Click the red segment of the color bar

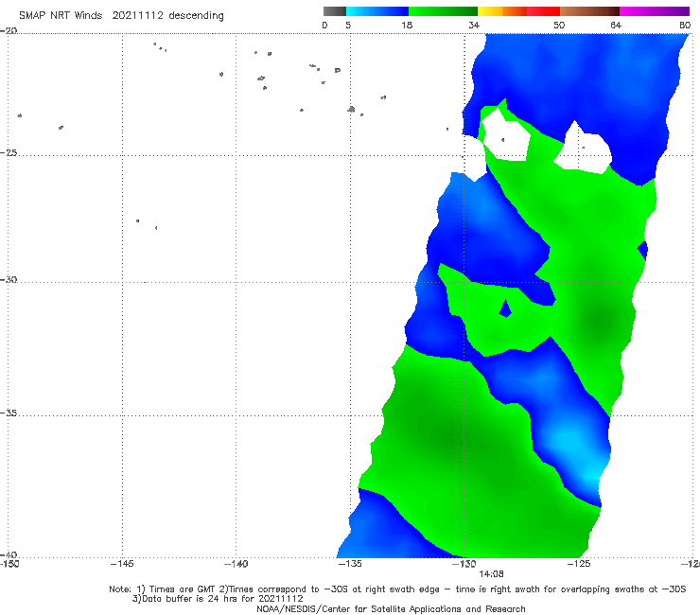pyautogui.click(x=543, y=11)
